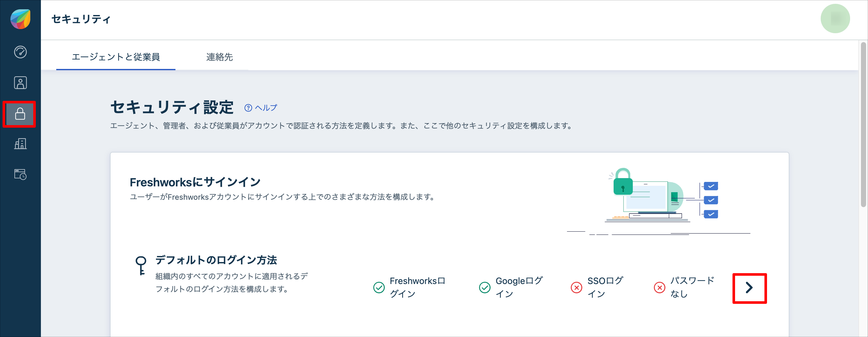The height and width of the screenshot is (337, 868).
Task: Click the page vertical scrollbar
Action: pyautogui.click(x=863, y=124)
